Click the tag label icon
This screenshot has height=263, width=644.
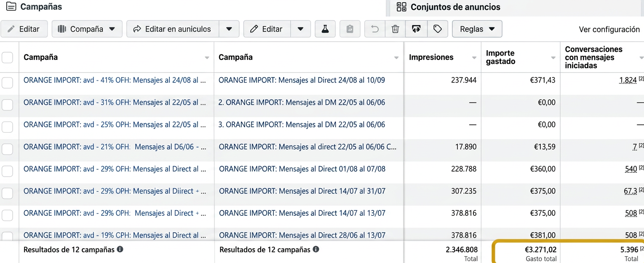(438, 29)
